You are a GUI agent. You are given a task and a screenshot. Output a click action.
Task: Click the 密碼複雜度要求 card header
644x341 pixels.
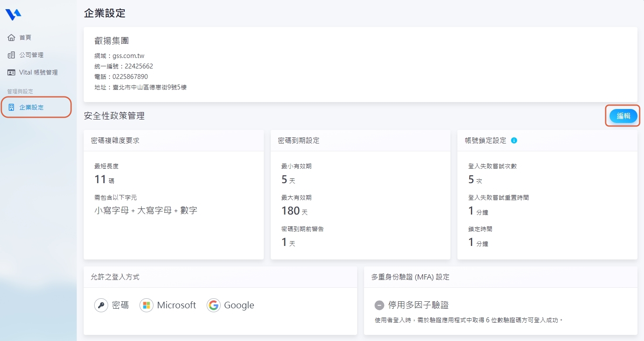point(115,140)
